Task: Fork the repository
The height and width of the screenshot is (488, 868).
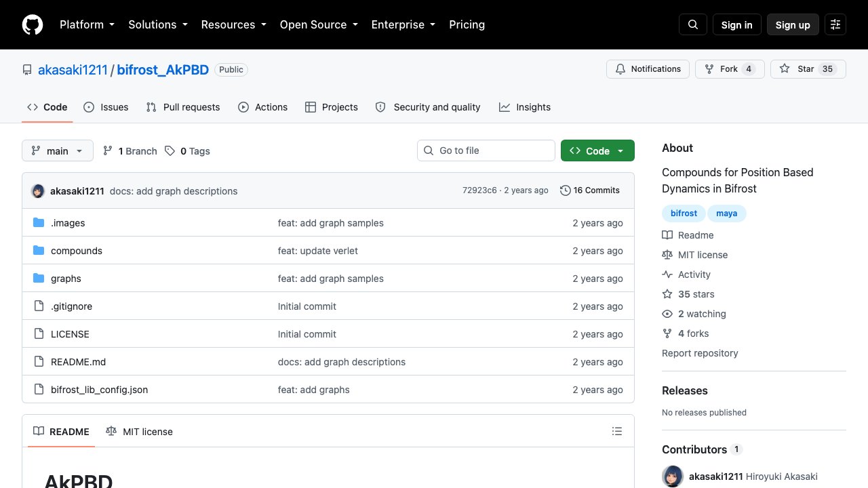Action: point(730,69)
